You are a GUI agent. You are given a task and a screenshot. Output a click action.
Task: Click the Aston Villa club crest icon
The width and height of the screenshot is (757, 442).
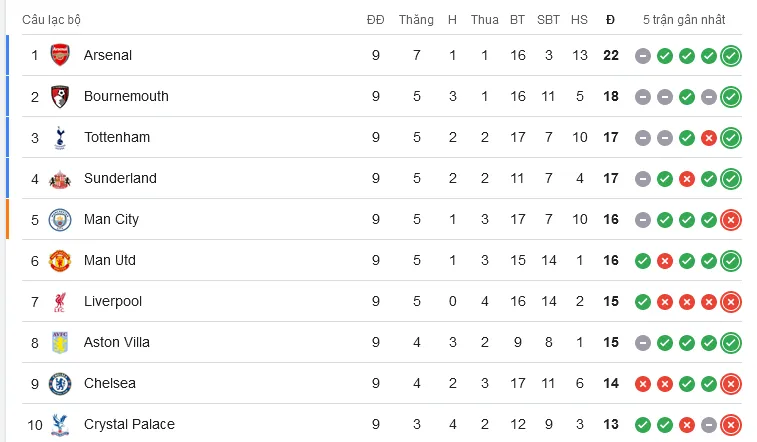pos(60,342)
